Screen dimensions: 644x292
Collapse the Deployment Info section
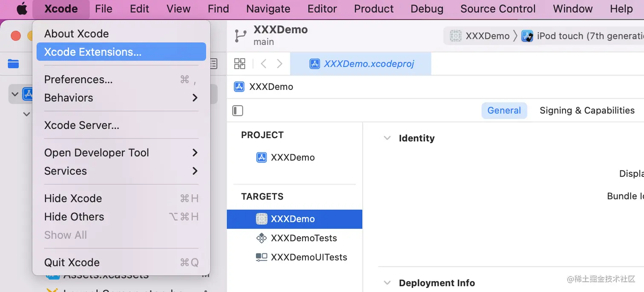click(x=387, y=283)
